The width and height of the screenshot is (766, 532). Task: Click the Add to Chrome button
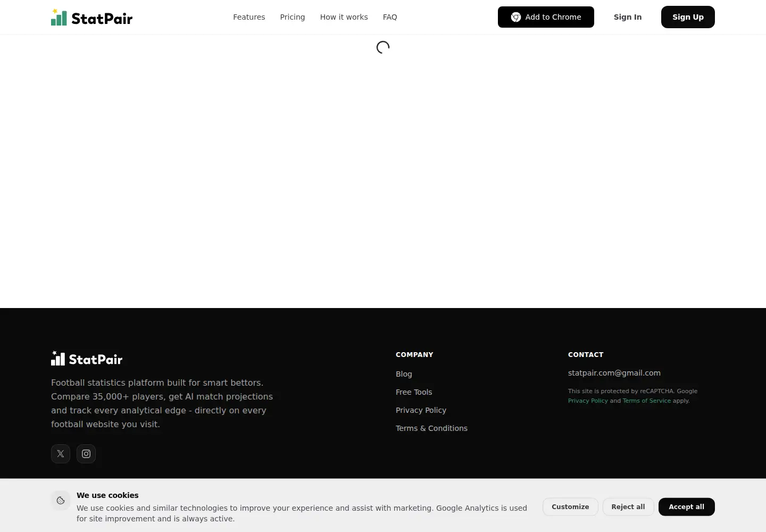(x=546, y=17)
